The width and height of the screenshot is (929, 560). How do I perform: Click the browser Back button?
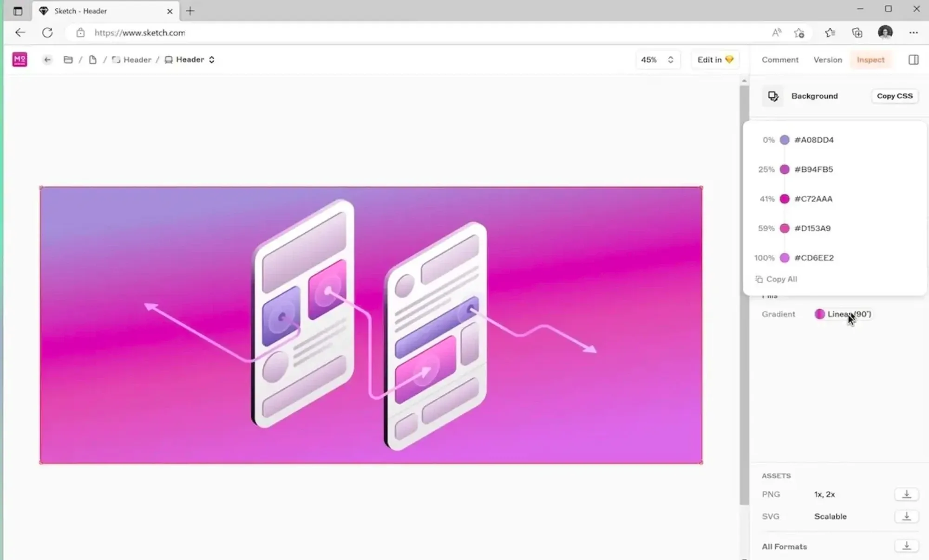pyautogui.click(x=20, y=33)
